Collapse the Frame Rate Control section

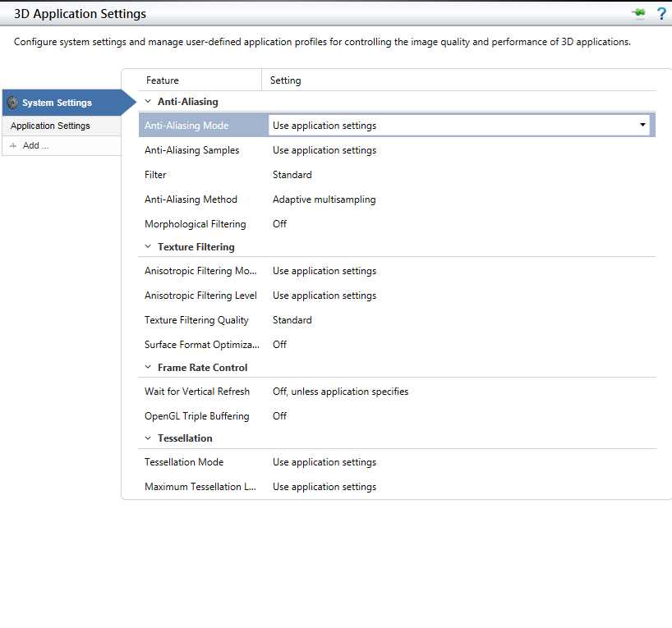[148, 367]
